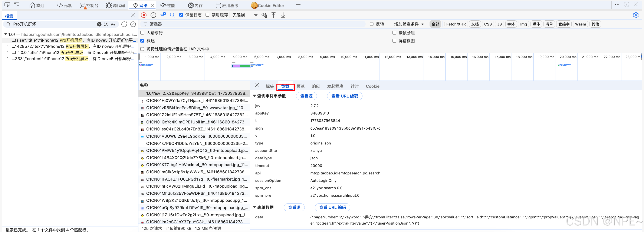
Task: Click the clear network log icon
Action: (x=153, y=15)
